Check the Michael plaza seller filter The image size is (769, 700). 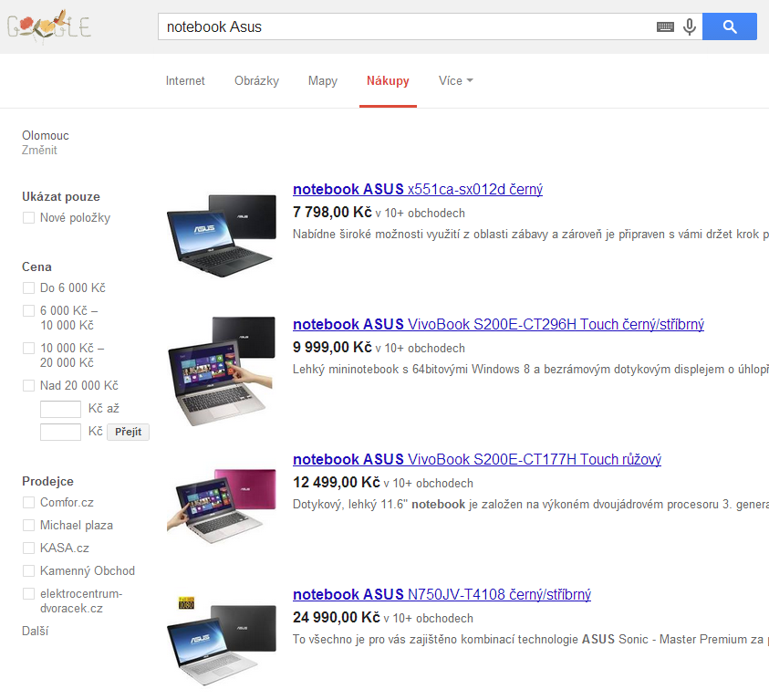28,526
